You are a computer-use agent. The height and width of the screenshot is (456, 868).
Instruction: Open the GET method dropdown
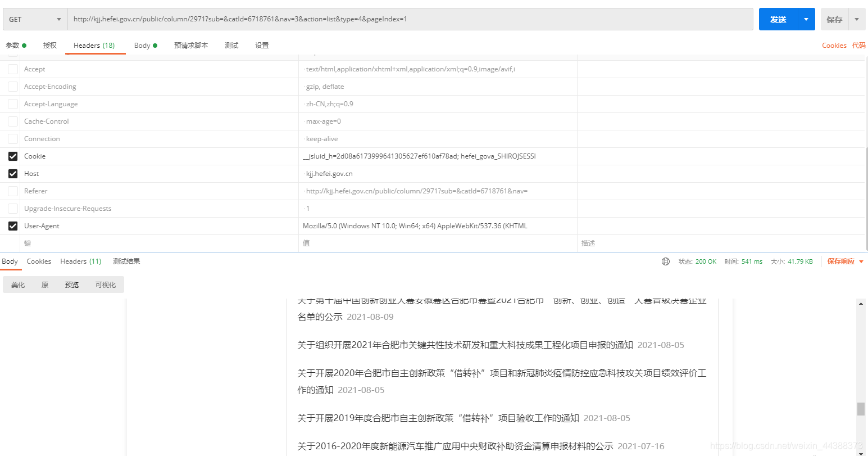[x=35, y=19]
